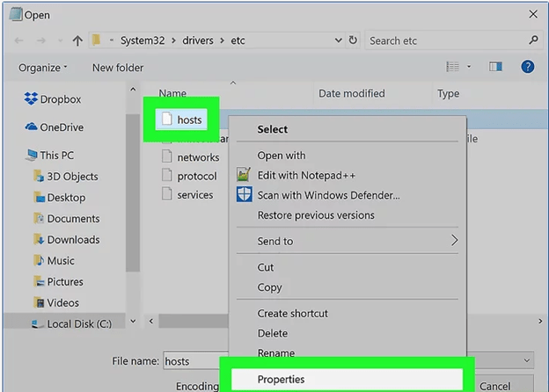Open OneDrive in the navigation pane

point(55,127)
